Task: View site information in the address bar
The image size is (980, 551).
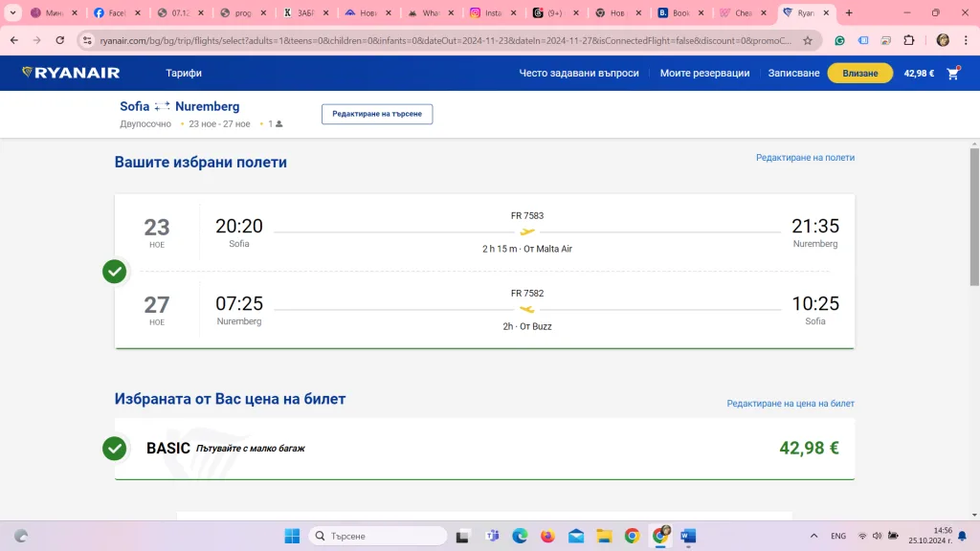Action: 87,40
